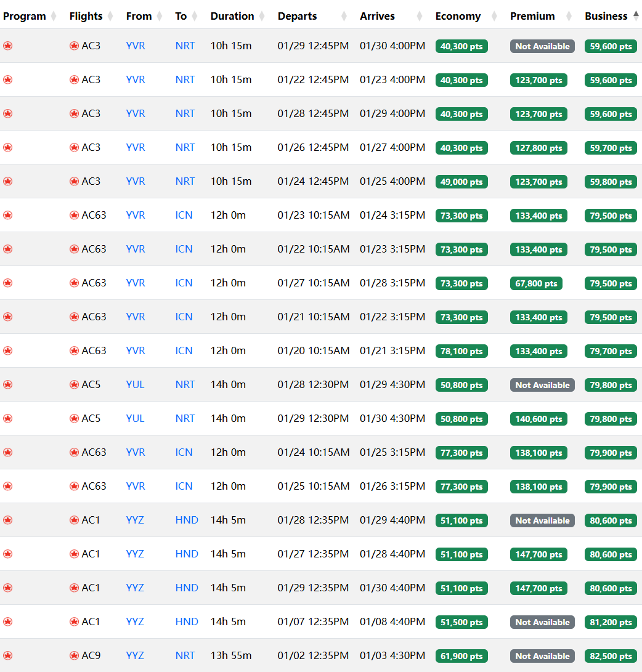642x672 pixels.
Task: Click the Air Canada program icon for AC3 departing 01/29
Action: 8,46
